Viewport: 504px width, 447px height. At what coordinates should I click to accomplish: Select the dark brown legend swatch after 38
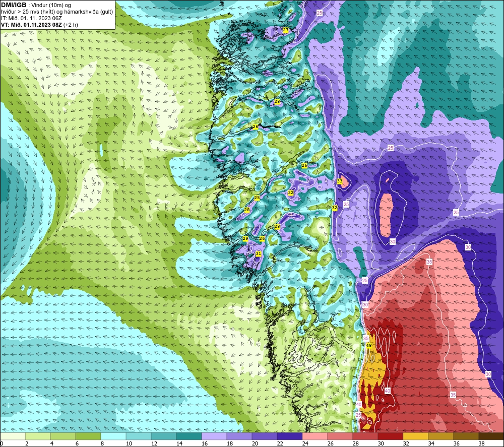[491, 436]
